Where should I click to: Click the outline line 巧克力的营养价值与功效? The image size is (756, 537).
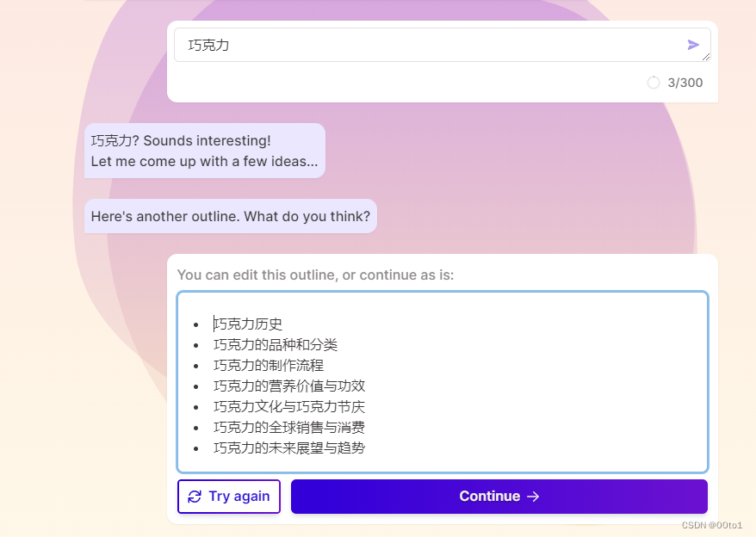tap(289, 386)
